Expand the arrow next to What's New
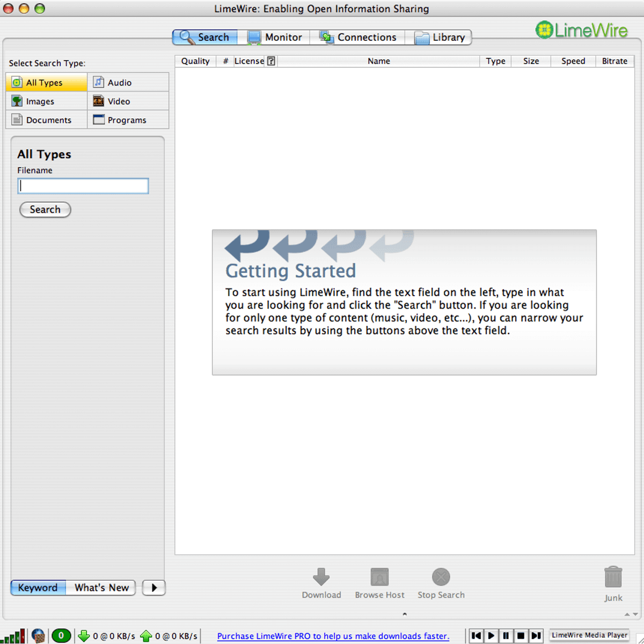The width and height of the screenshot is (644, 644). pyautogui.click(x=154, y=588)
